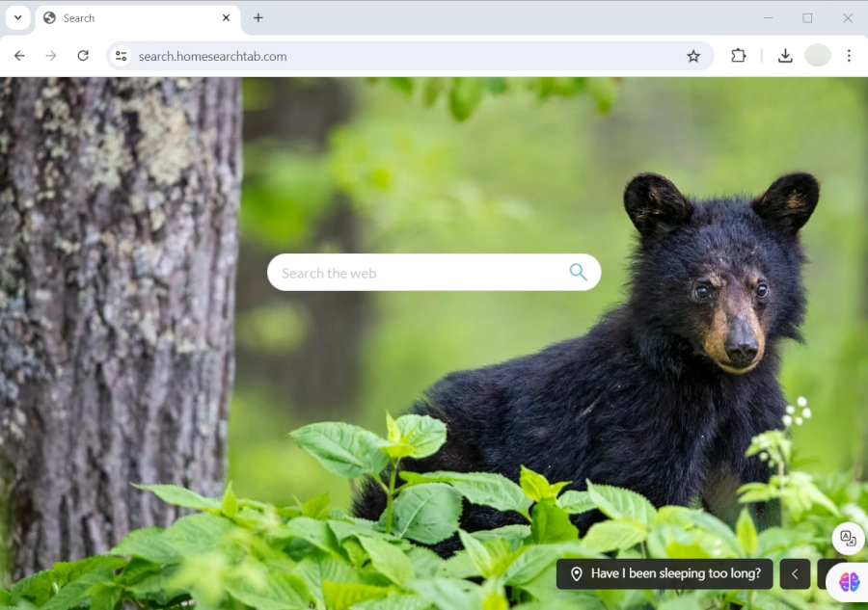The width and height of the screenshot is (868, 610).
Task: Maximize the browser window
Action: click(x=807, y=17)
